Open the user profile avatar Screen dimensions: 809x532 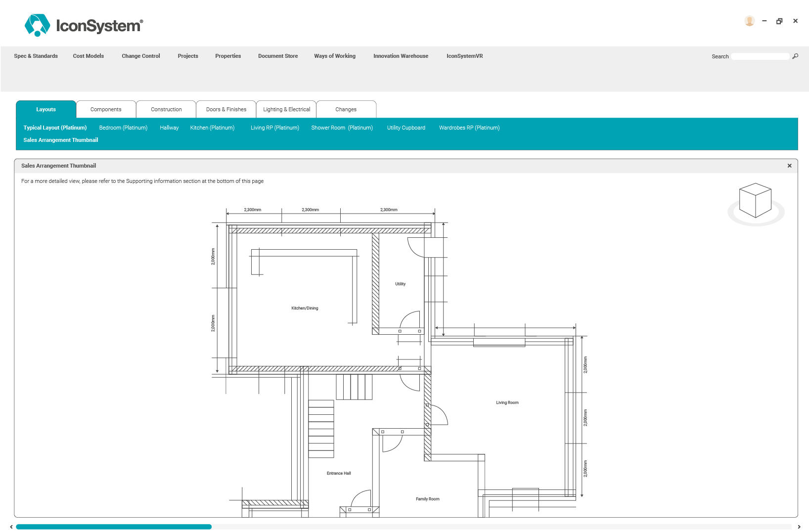(x=749, y=21)
